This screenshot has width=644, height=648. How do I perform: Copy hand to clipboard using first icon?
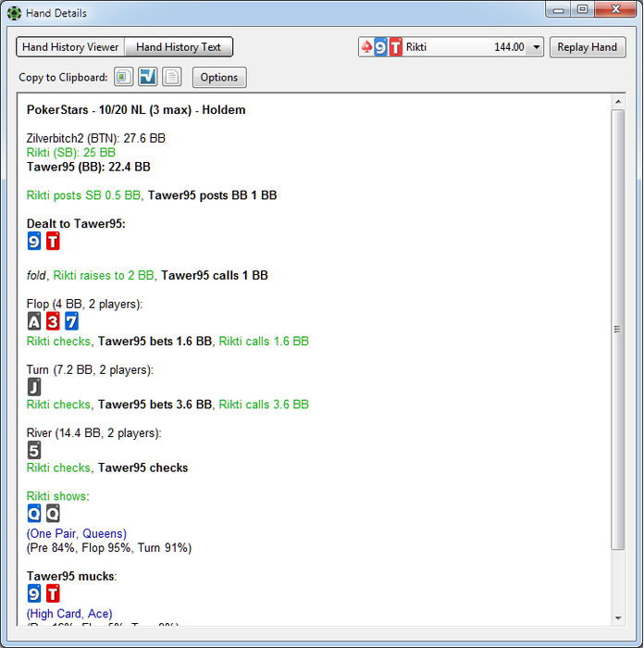123,77
